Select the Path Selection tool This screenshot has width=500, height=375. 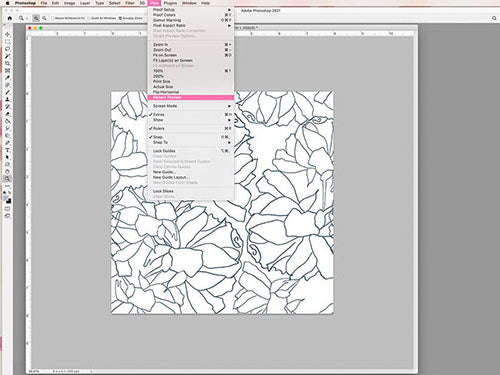(7, 157)
